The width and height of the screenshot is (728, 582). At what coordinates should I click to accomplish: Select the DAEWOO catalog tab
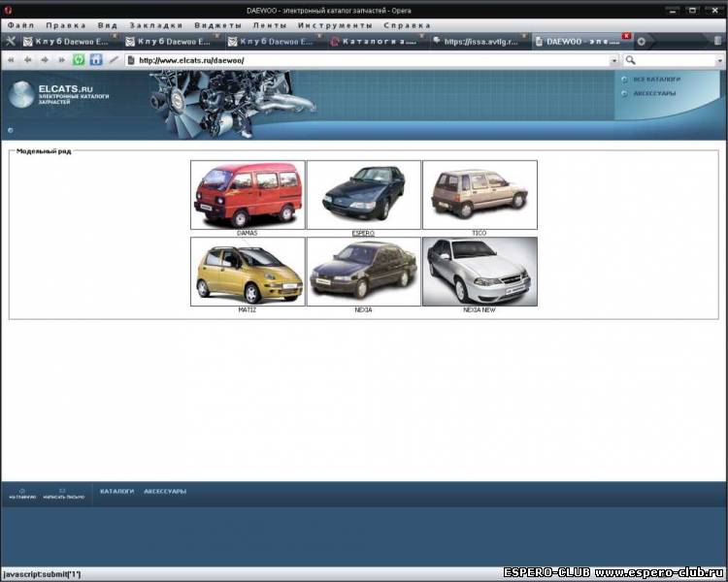point(581,42)
